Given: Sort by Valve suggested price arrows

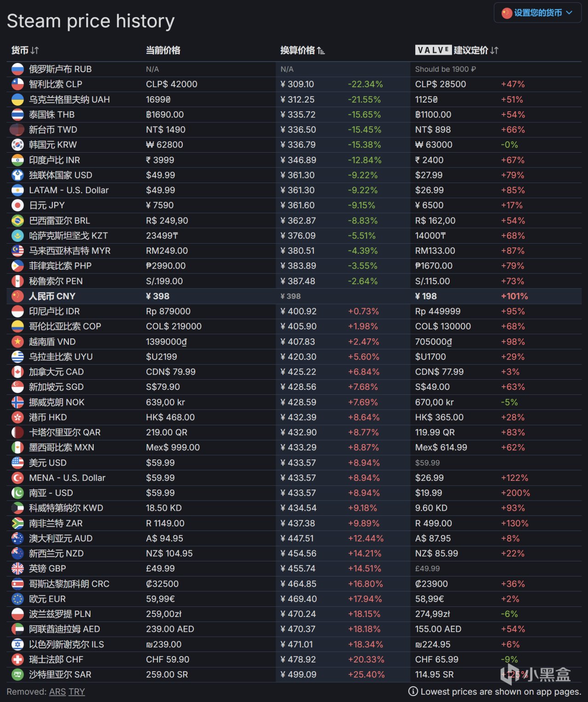Looking at the screenshot, I should pos(494,51).
